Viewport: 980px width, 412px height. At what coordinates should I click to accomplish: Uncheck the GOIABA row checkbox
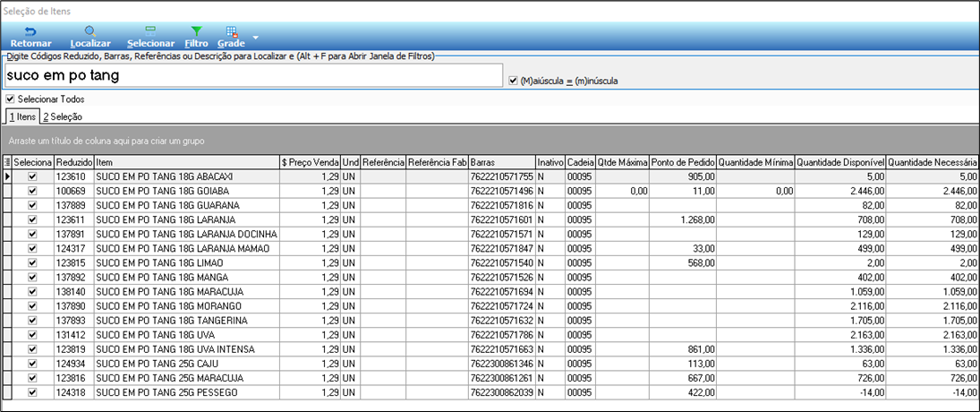32,192
